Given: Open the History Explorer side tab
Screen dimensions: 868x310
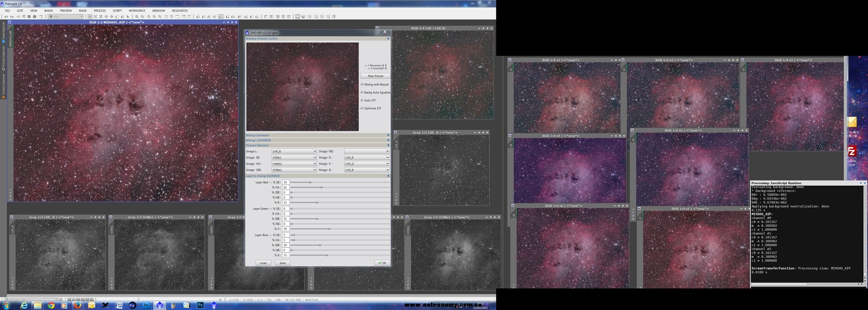Looking at the screenshot, I should pyautogui.click(x=4, y=86).
